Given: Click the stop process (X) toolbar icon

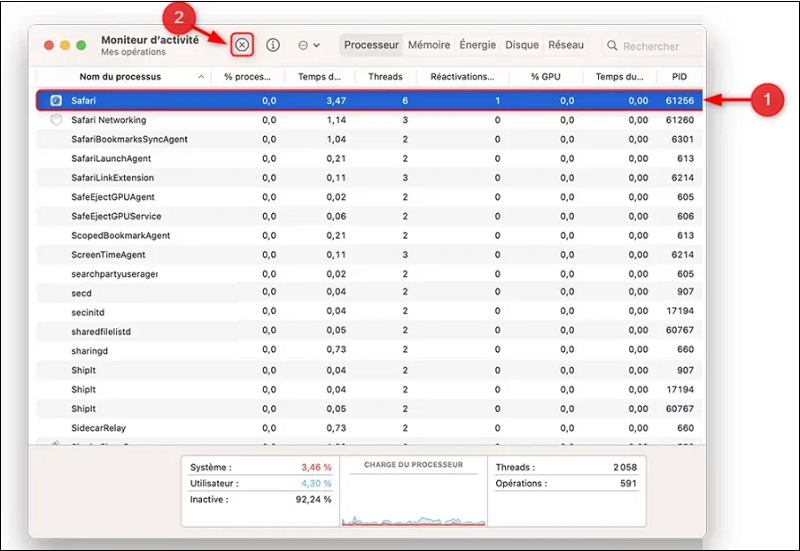Looking at the screenshot, I should point(242,45).
